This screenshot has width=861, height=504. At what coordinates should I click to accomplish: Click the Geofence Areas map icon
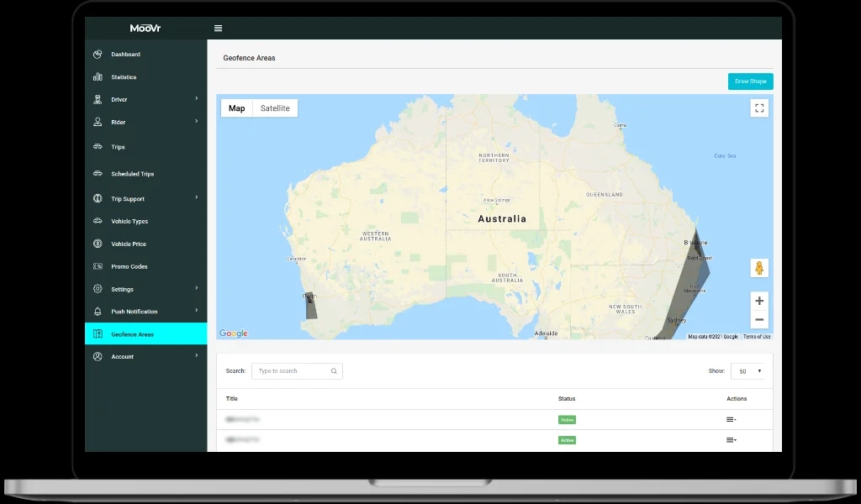pos(98,334)
